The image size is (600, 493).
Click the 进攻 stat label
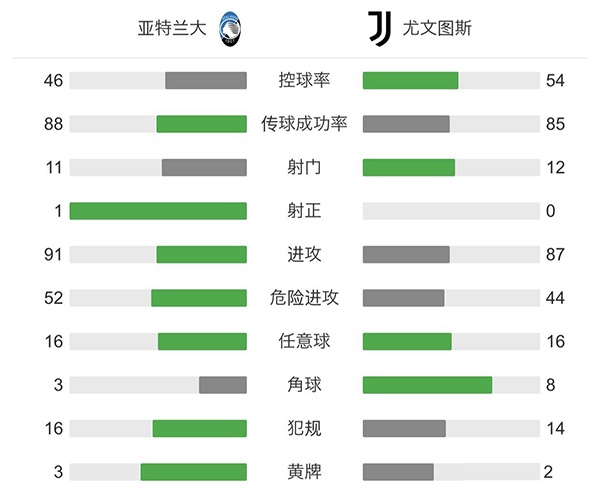(305, 254)
